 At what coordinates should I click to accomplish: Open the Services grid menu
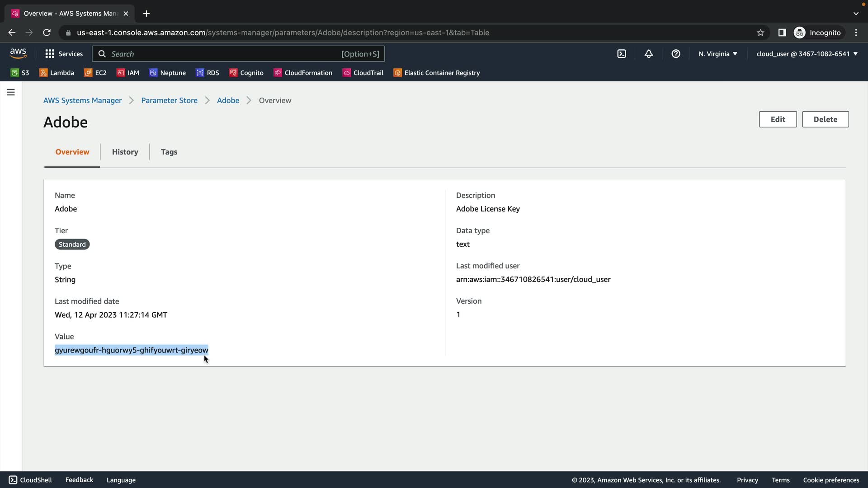tap(64, 54)
